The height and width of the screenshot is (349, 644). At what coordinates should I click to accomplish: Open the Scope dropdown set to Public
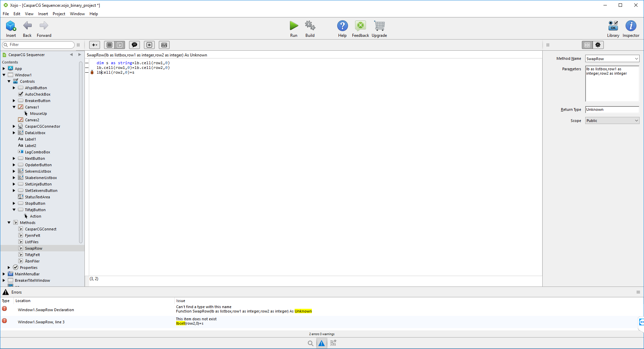612,121
